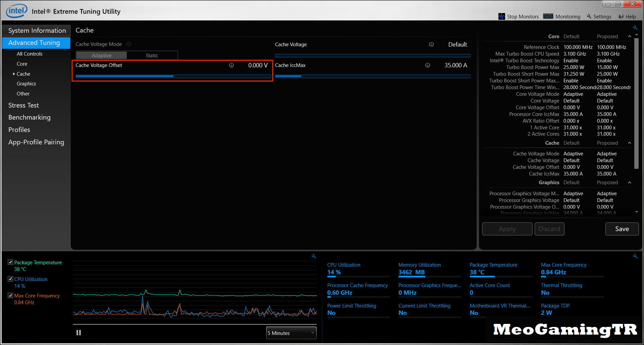This screenshot has width=644, height=345.
Task: Collapse the Graphics section in the summary panel
Action: (x=630, y=182)
